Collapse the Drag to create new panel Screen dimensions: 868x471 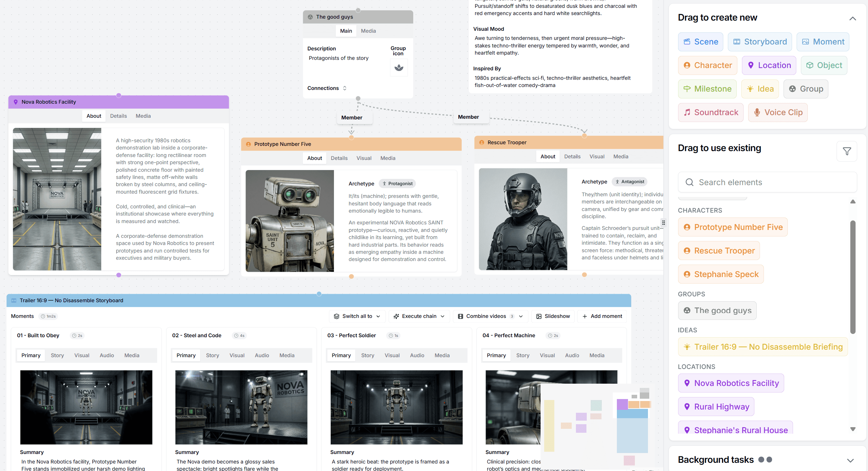[853, 19]
